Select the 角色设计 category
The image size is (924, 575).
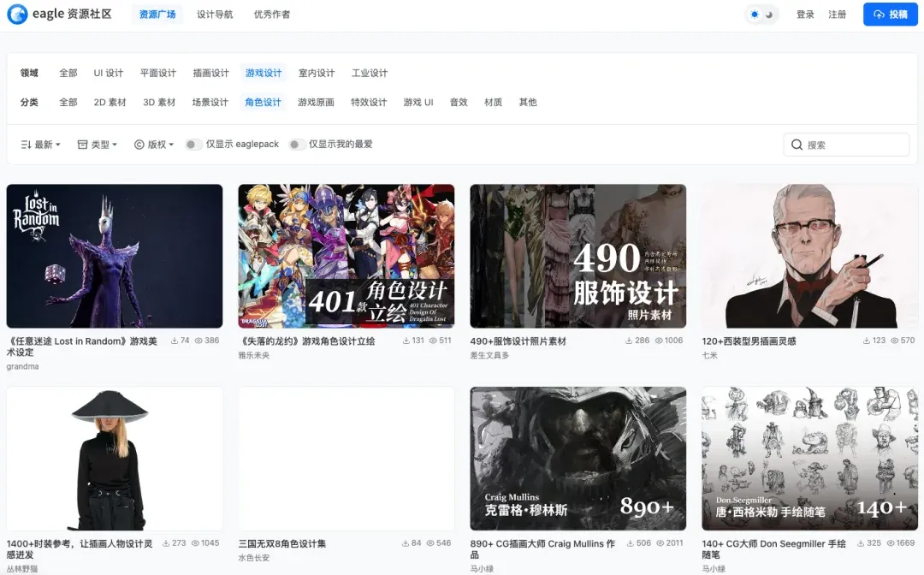click(263, 103)
